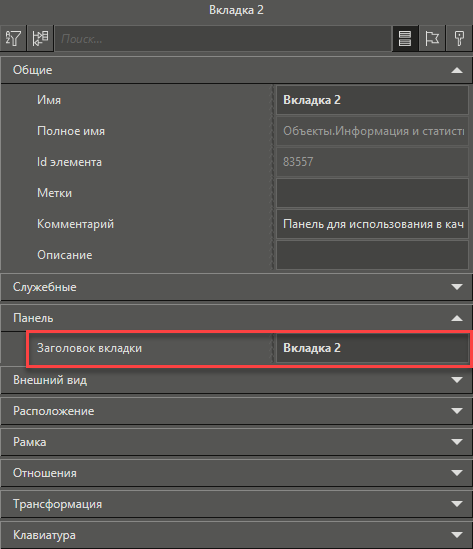Collapse the Панель section arrow
This screenshot has height=549, width=473.
(457, 318)
